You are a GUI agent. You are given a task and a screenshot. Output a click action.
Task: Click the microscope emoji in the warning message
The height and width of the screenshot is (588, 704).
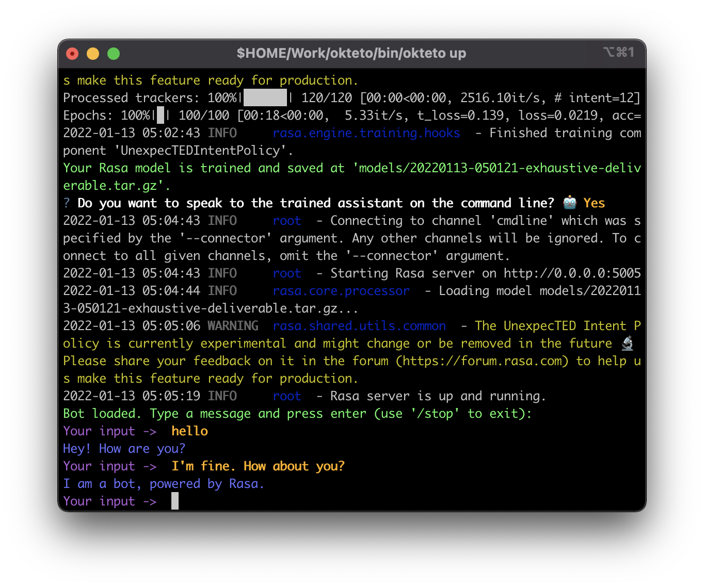[628, 343]
